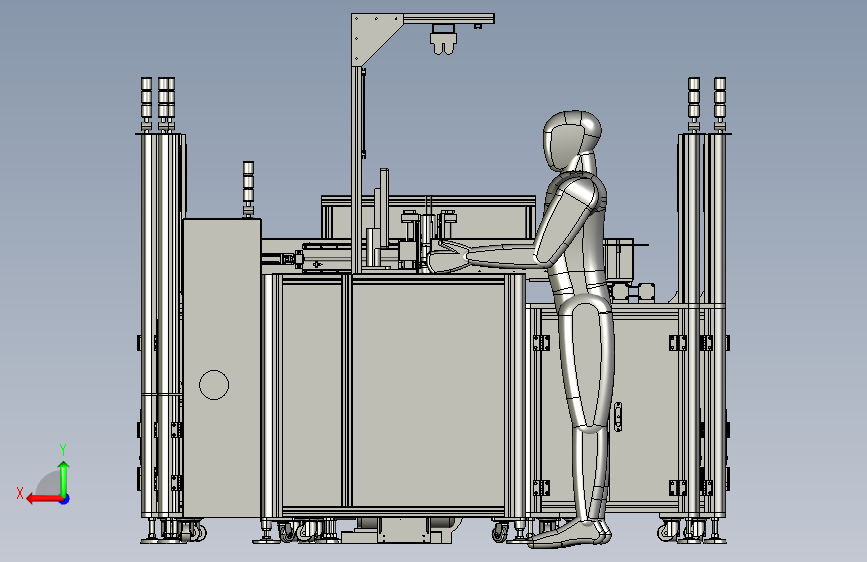Image resolution: width=867 pixels, height=562 pixels.
Task: Select the large center panel of the machine frame
Action: 428,394
